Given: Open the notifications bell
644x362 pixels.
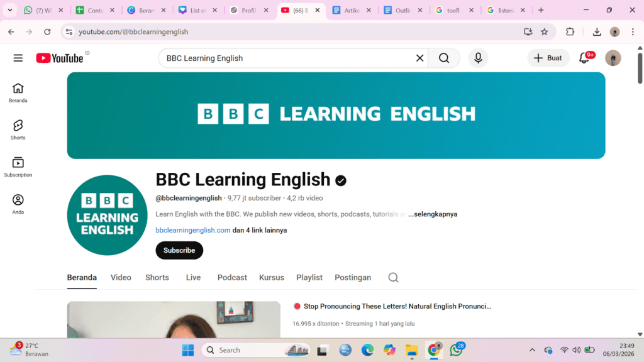Looking at the screenshot, I should coord(584,58).
